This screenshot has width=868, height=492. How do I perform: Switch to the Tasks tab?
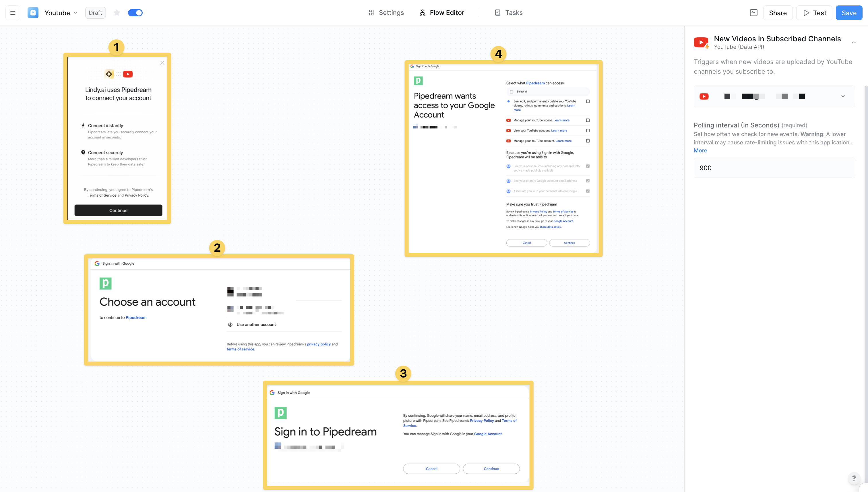509,13
